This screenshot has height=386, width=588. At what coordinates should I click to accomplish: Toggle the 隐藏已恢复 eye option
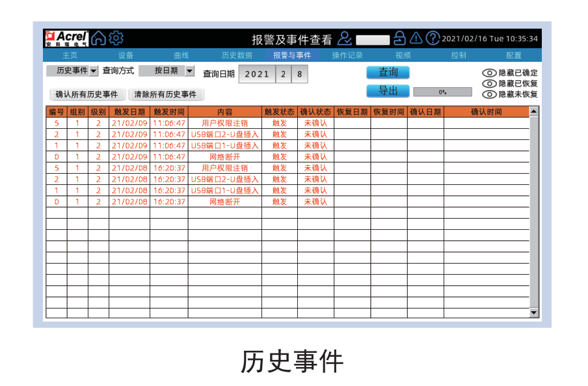(x=489, y=83)
